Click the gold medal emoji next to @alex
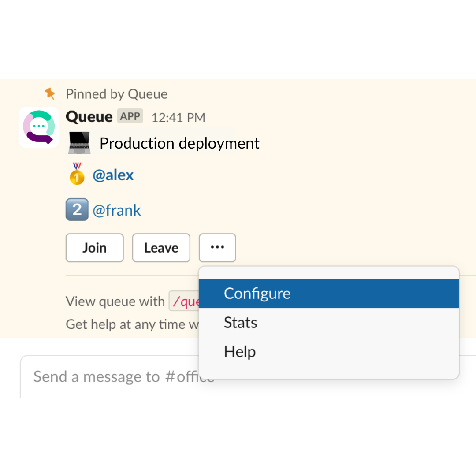Viewport: 476px width, 476px height. [77, 175]
